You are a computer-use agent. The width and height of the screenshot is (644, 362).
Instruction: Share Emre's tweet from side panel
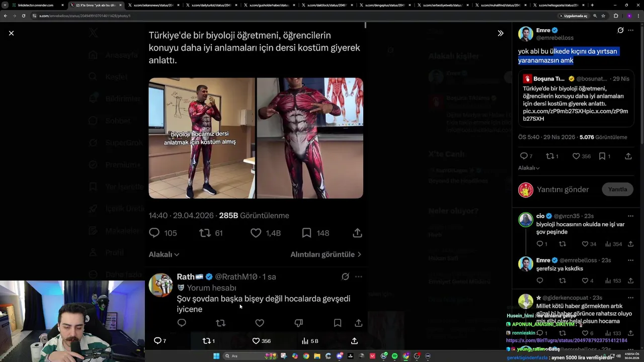pos(628,156)
